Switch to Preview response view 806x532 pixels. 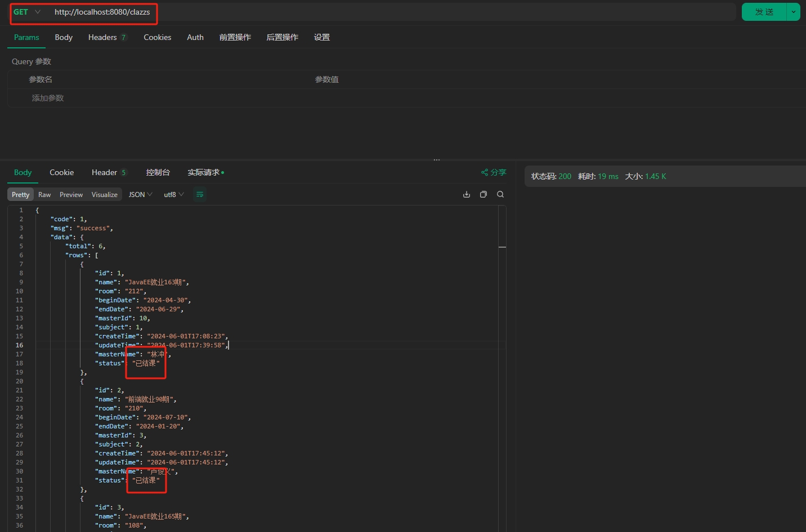[71, 195]
